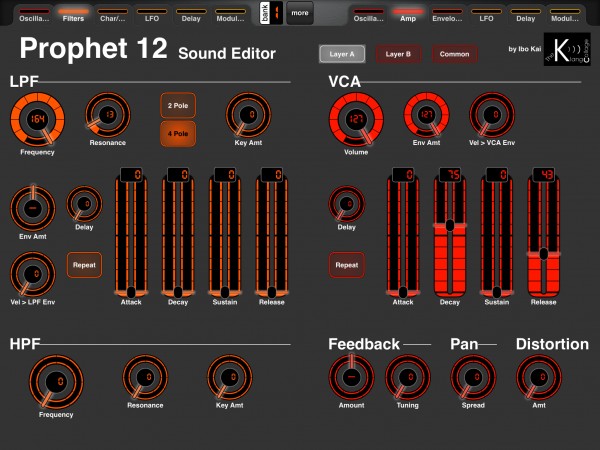This screenshot has height=450, width=600.
Task: Click the LPF Key Amt knob
Action: [248, 115]
